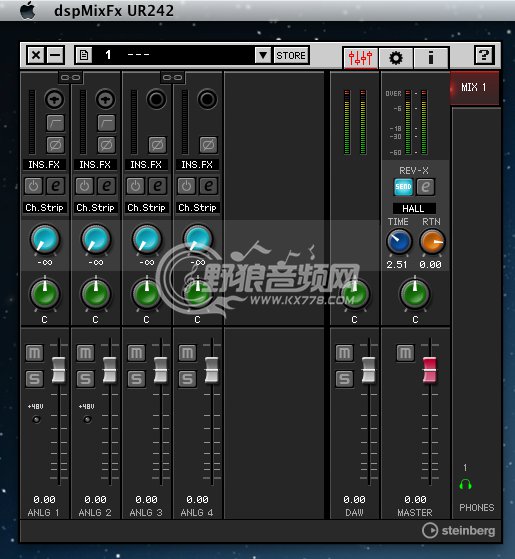Mute the ANLG 4 channel

tap(187, 353)
